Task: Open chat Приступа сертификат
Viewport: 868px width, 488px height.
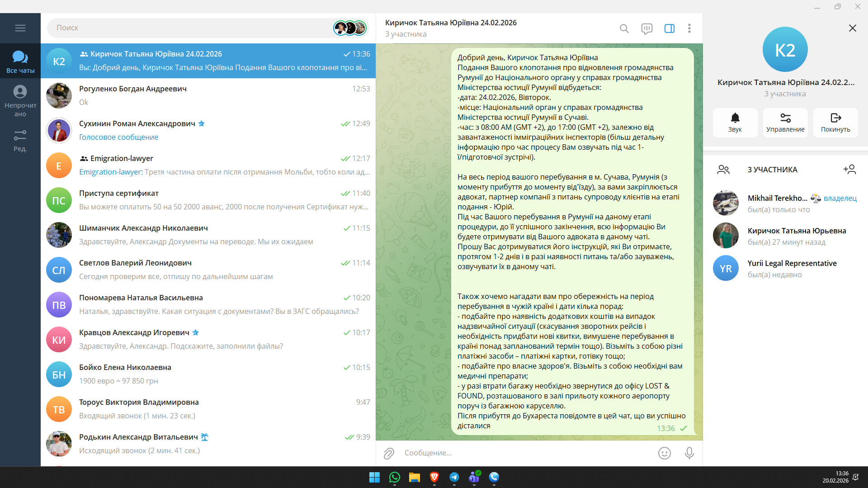Action: pos(208,200)
